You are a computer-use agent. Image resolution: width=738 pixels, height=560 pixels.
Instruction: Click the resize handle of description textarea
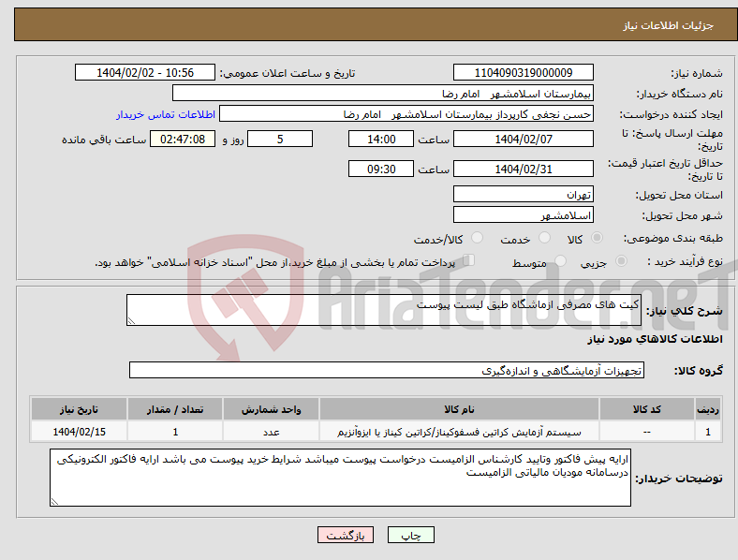click(131, 321)
